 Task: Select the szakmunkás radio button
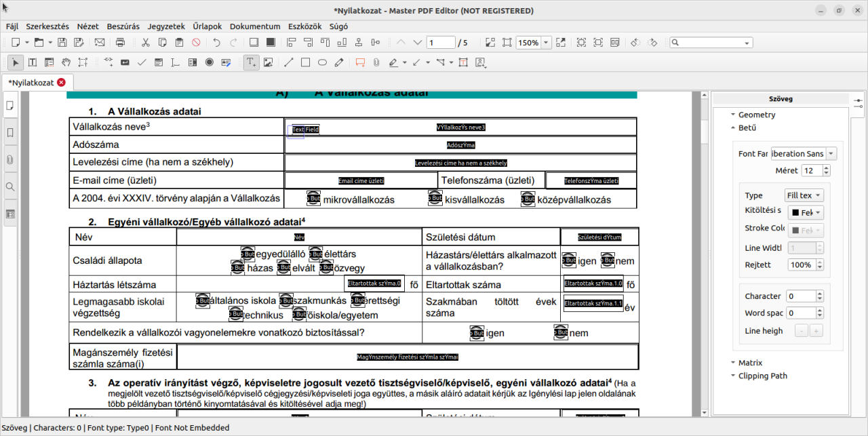(x=286, y=300)
